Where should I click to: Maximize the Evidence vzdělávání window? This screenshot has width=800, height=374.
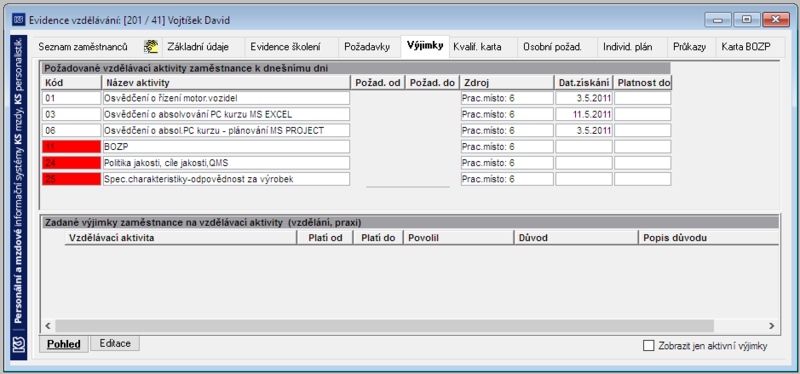pyautogui.click(x=747, y=20)
